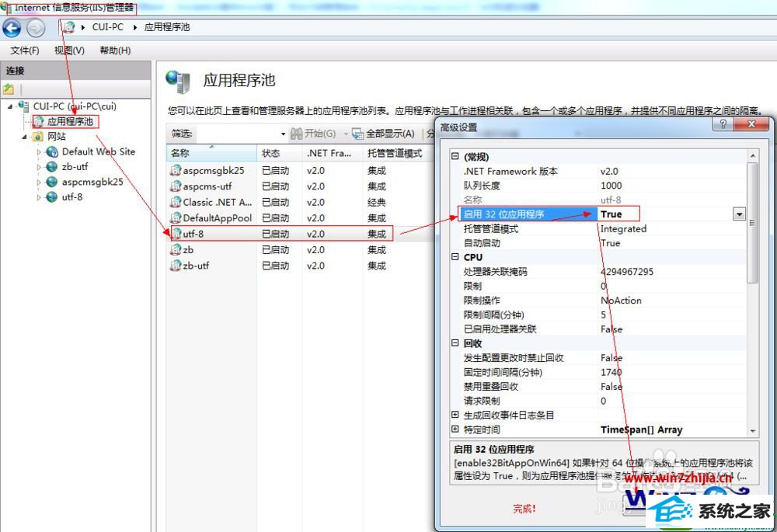Expand the Default Web Site node
Viewport: 777px width, 532px height.
tap(39, 152)
